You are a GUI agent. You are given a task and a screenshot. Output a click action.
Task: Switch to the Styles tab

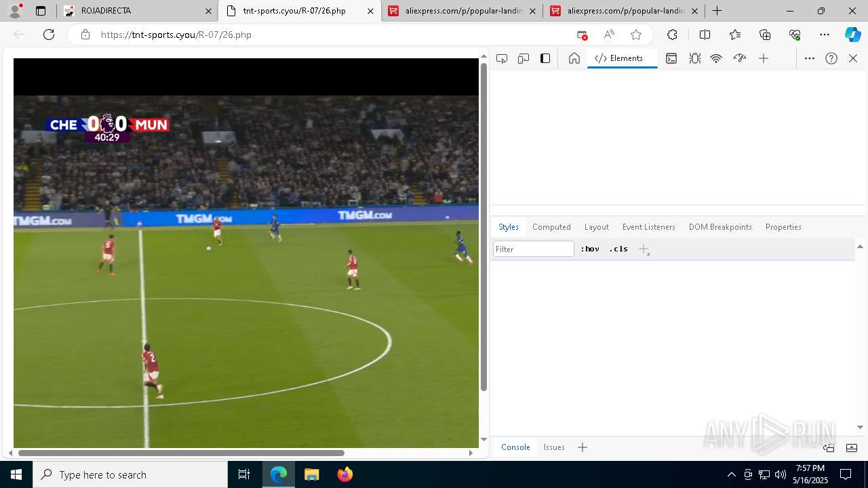point(509,227)
